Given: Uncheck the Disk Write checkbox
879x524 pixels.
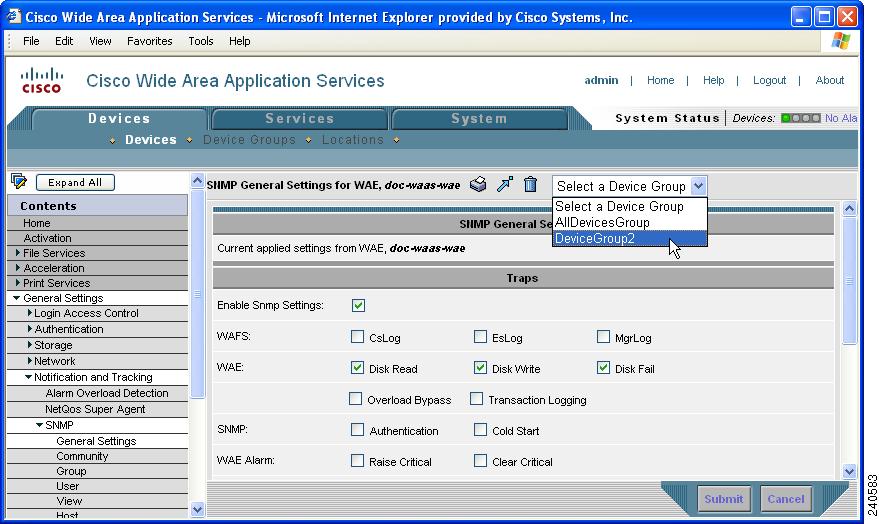Looking at the screenshot, I should [x=480, y=368].
